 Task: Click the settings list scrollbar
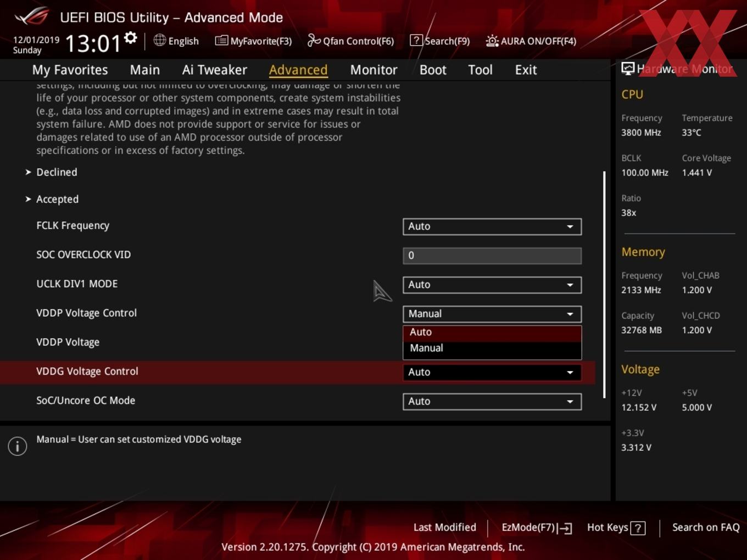tap(604, 284)
